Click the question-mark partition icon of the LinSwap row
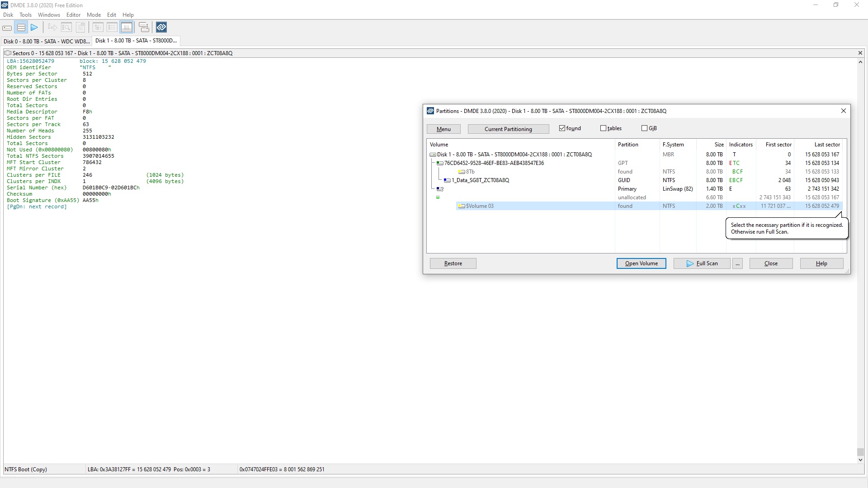868x488 pixels. [440, 189]
